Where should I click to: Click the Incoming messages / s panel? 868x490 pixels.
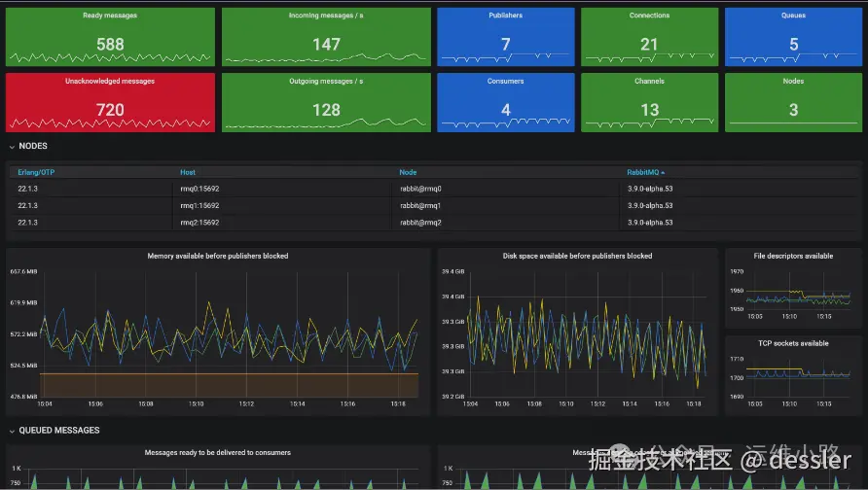(326, 37)
